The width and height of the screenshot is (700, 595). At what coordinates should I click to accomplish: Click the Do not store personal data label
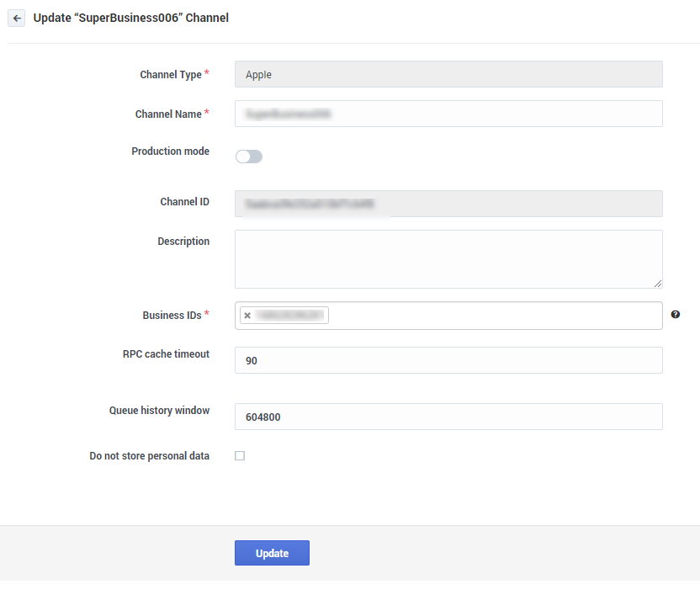click(149, 456)
